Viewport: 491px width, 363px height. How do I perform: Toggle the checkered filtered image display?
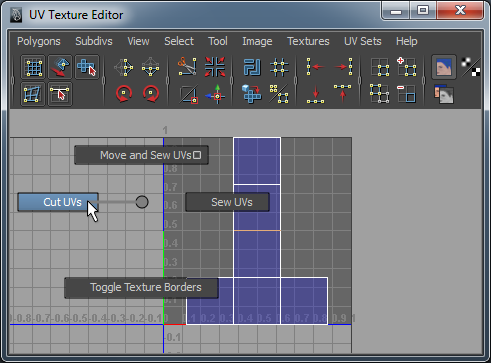click(x=471, y=67)
